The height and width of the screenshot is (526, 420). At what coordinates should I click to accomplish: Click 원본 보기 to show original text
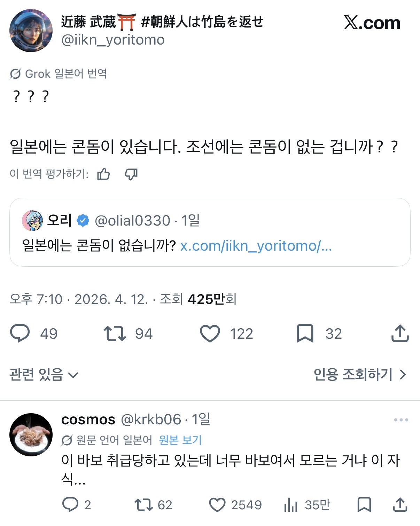(180, 440)
